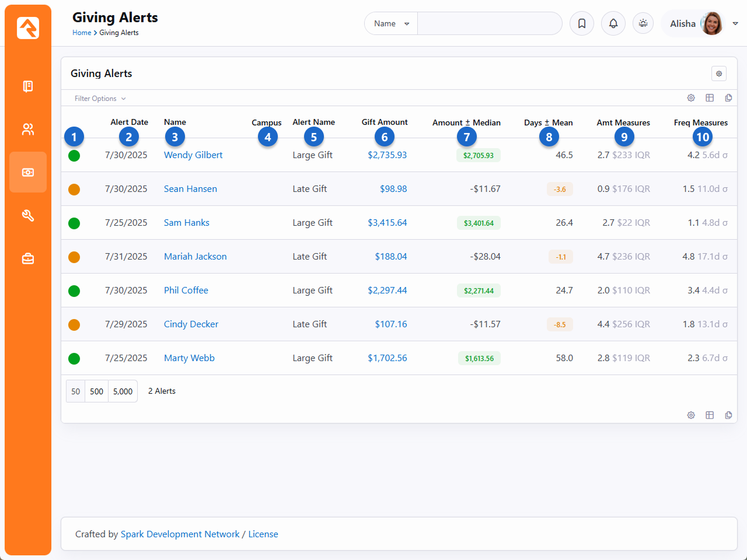The height and width of the screenshot is (560, 747).
Task: Open the Admin briefcase icon in sidebar
Action: (28, 258)
